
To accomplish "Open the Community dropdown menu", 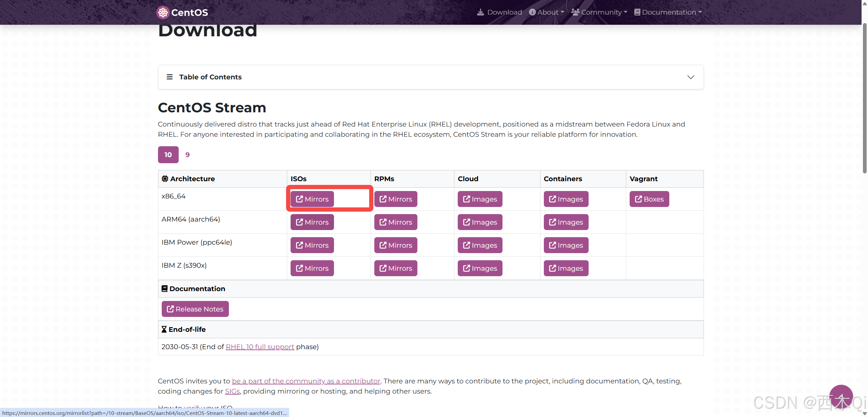I will pos(599,13).
